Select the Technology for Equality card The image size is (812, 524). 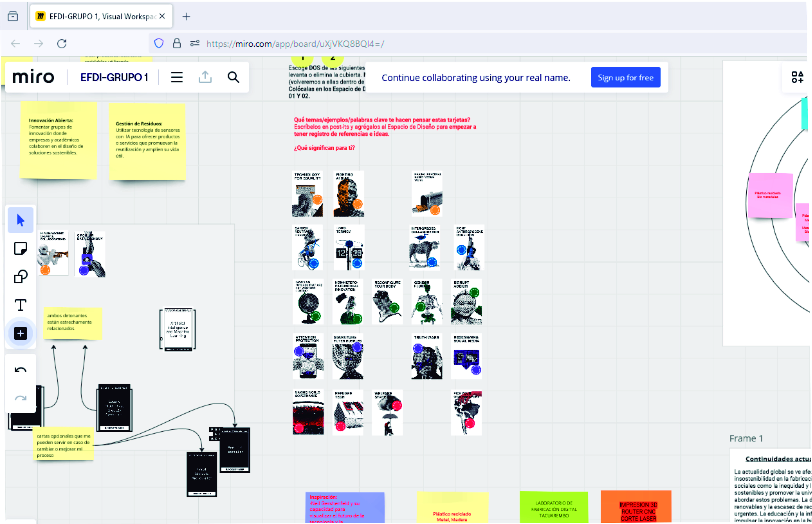coord(307,194)
